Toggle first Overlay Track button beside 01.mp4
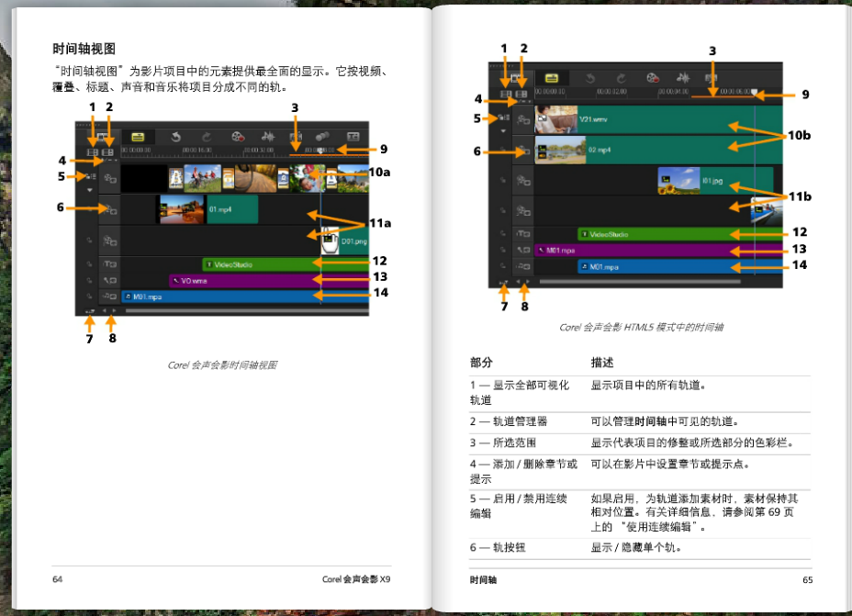 coord(110,209)
